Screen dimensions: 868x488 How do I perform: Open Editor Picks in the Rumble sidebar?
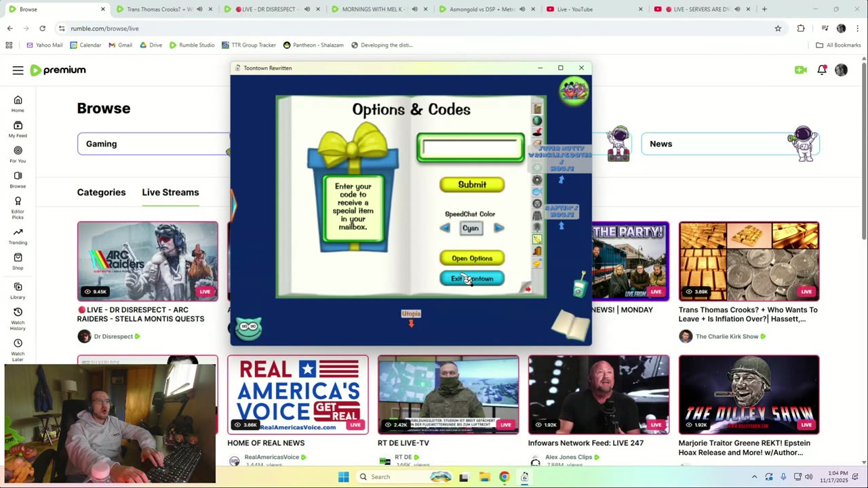pos(18,207)
